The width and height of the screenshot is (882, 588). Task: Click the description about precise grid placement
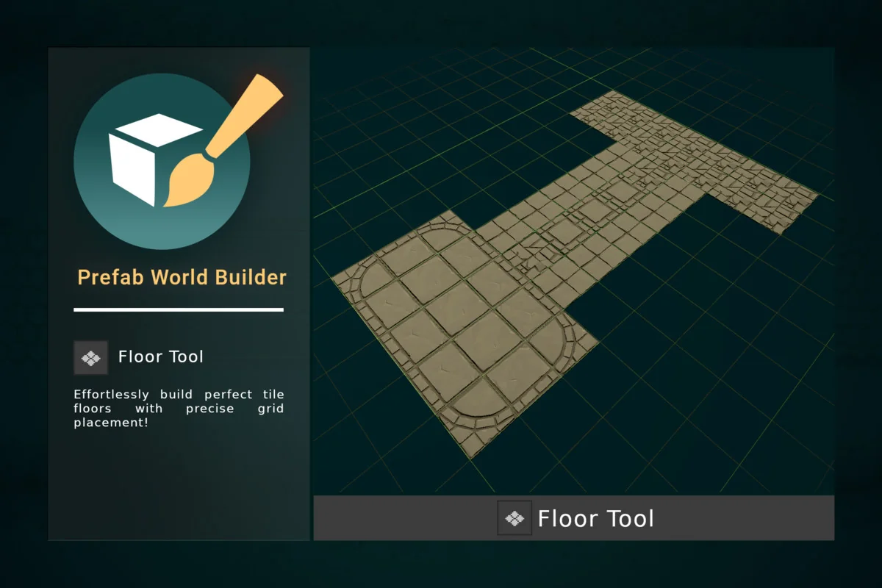point(176,409)
